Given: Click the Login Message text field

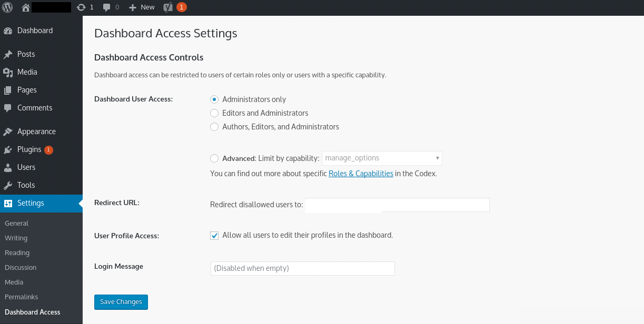Looking at the screenshot, I should [x=302, y=268].
